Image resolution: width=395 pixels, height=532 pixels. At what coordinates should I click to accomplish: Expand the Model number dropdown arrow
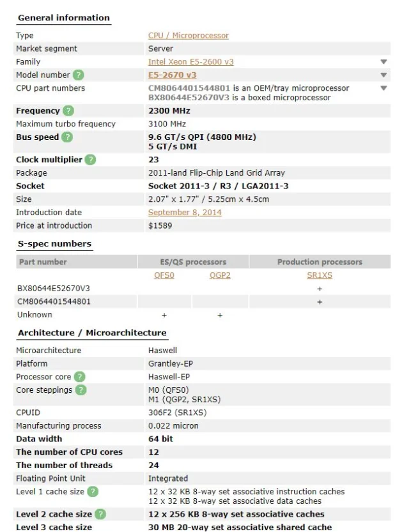[383, 75]
